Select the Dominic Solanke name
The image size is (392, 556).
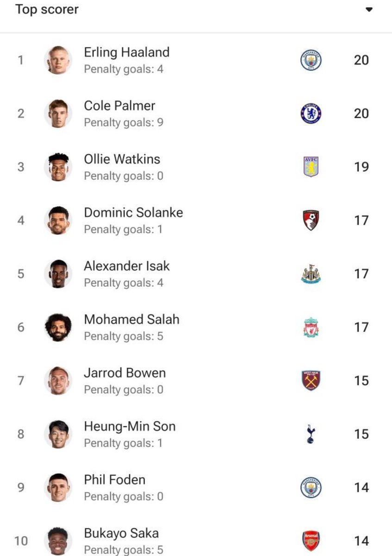coord(133,213)
